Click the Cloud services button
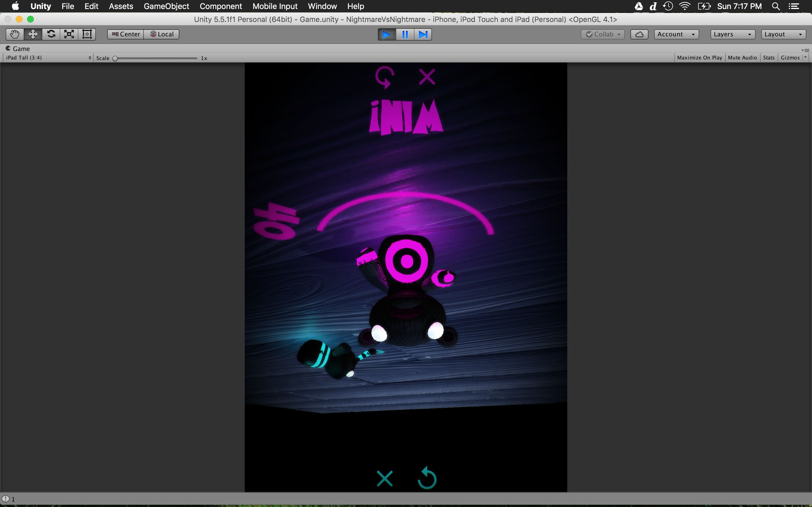Screen dimensions: 812x507 [639, 34]
